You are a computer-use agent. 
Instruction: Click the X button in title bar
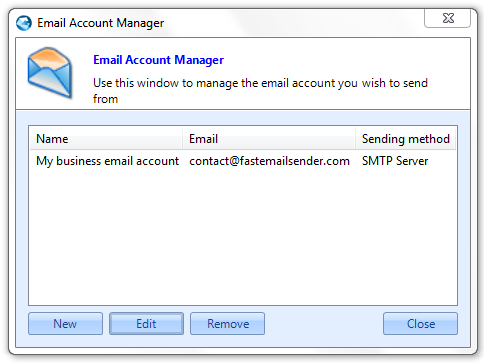(x=447, y=18)
